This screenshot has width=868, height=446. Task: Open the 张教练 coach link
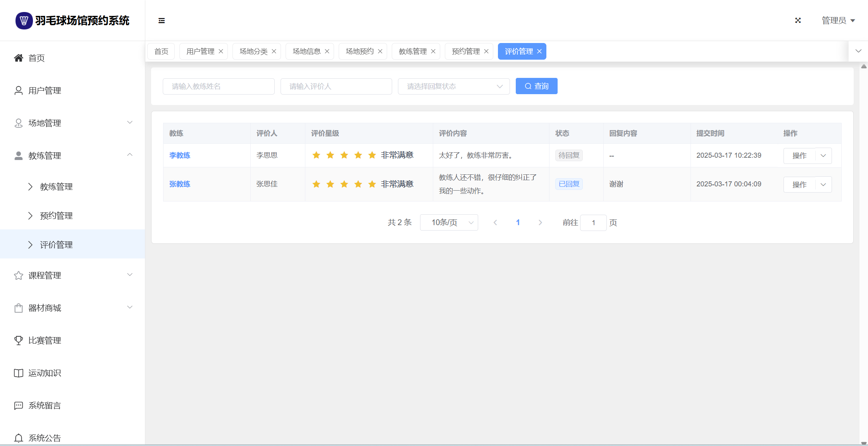pos(180,184)
